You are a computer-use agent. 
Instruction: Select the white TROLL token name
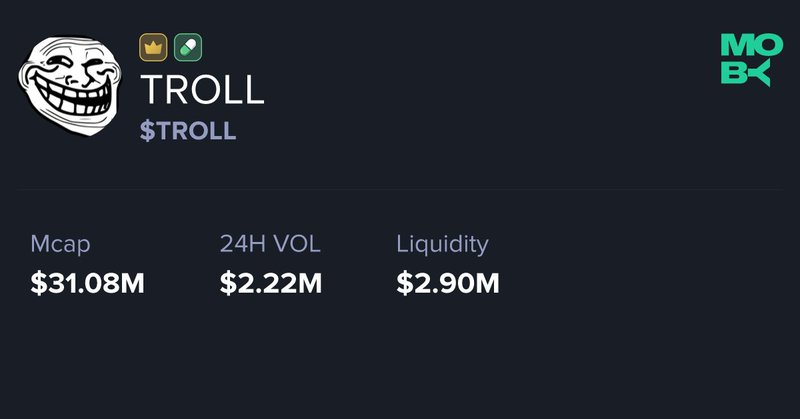pyautogui.click(x=202, y=90)
